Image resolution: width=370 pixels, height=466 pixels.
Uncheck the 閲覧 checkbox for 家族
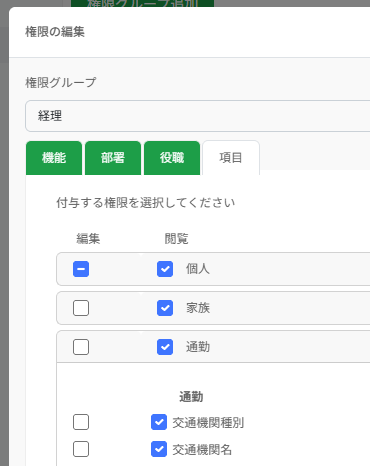165,308
